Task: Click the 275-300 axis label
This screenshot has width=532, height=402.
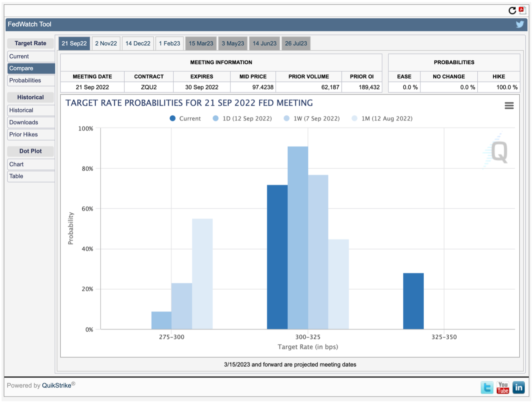Action: (x=172, y=337)
